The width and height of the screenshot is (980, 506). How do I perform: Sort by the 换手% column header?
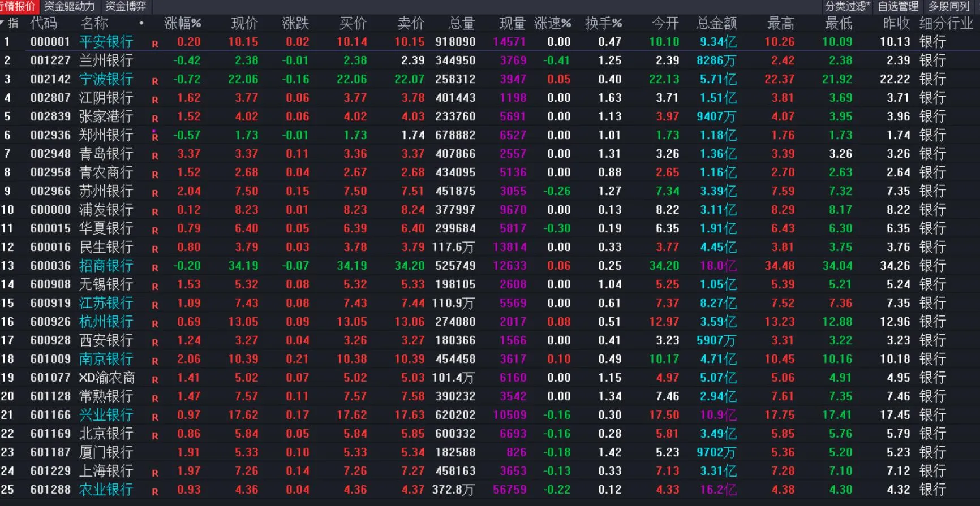603,23
